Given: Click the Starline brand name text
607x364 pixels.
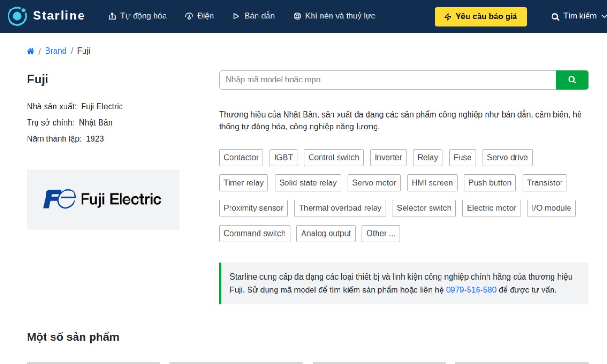Looking at the screenshot, I should 59,16.
